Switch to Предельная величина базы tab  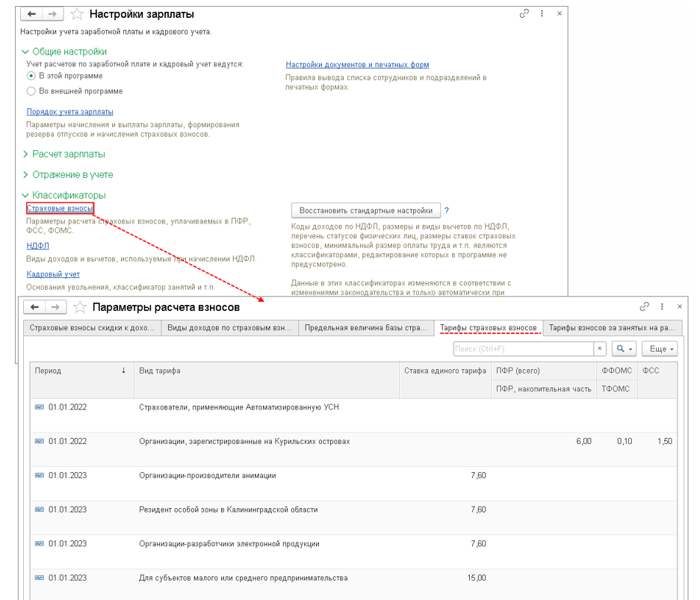click(x=365, y=328)
